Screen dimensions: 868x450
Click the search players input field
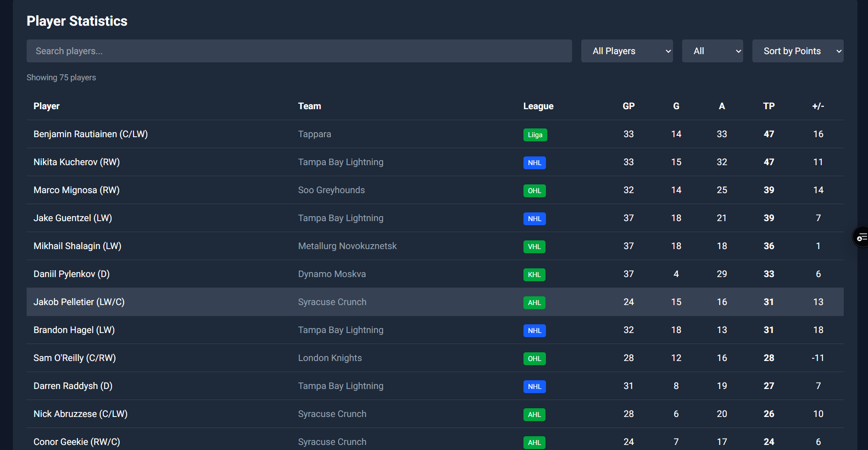pos(299,50)
